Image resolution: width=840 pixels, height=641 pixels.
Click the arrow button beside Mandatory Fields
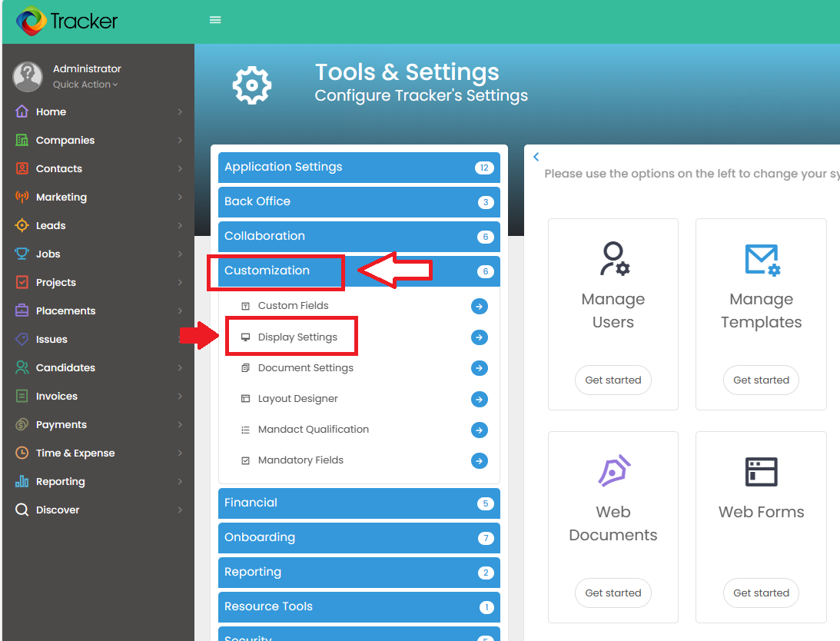[480, 460]
